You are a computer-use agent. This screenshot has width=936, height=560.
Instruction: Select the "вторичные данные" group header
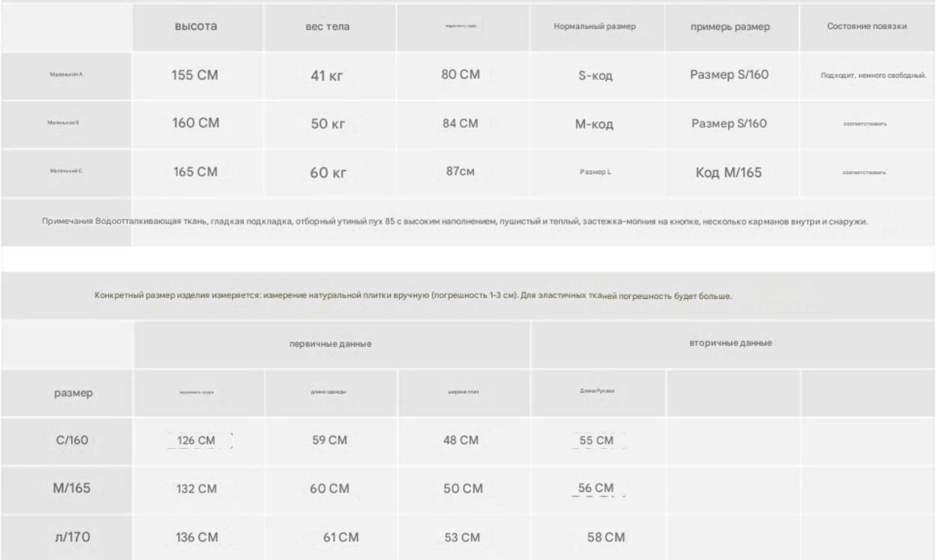[x=731, y=343]
